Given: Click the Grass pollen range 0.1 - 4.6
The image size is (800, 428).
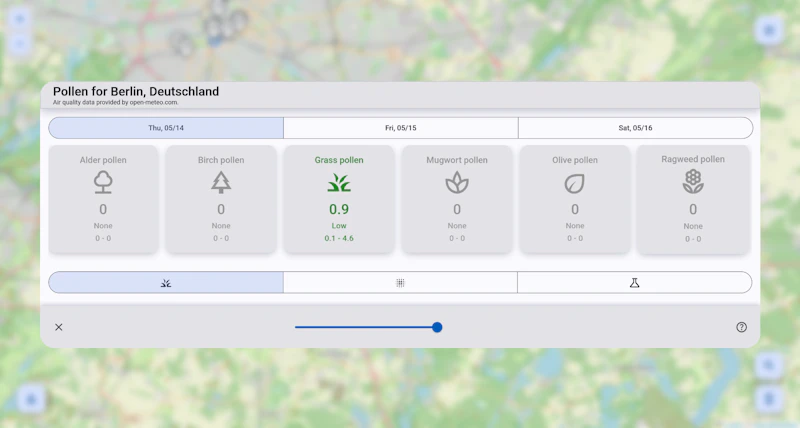Looking at the screenshot, I should pos(339,238).
